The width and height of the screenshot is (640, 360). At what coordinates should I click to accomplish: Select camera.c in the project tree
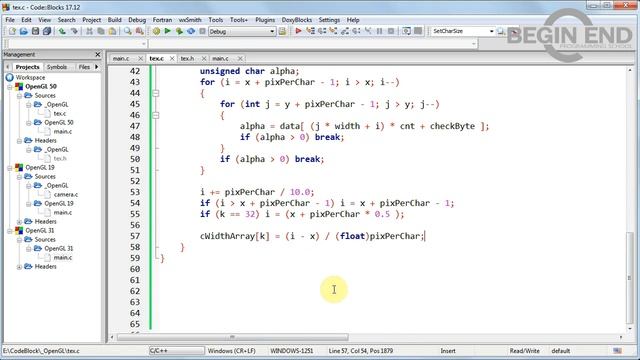66,195
